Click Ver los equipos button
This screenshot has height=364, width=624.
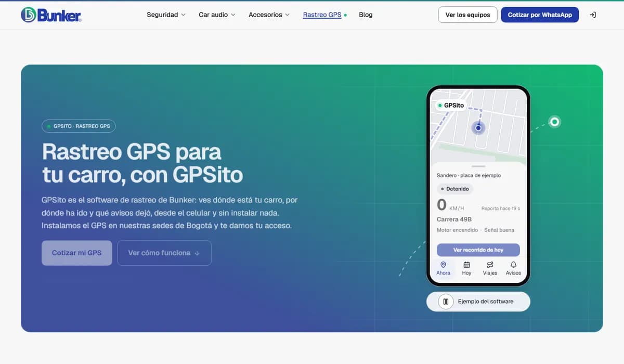coord(467,15)
